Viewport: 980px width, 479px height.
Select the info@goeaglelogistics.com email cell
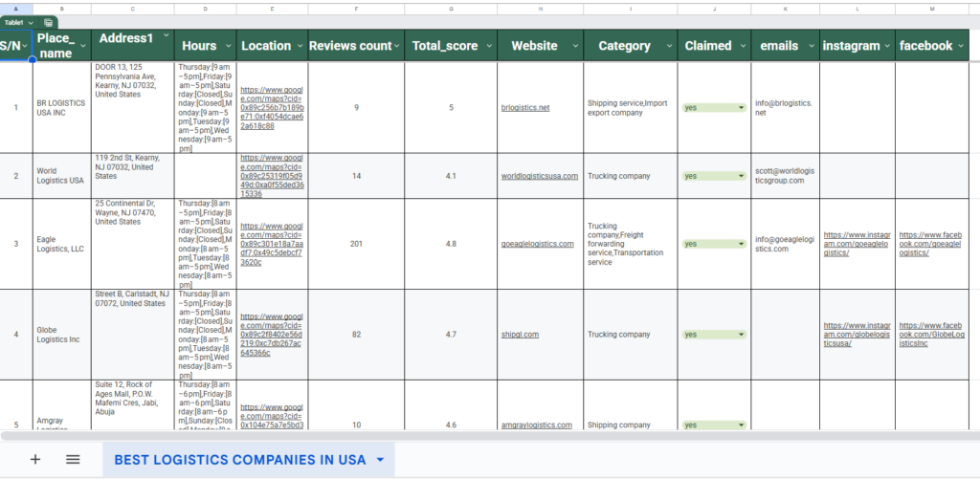785,244
